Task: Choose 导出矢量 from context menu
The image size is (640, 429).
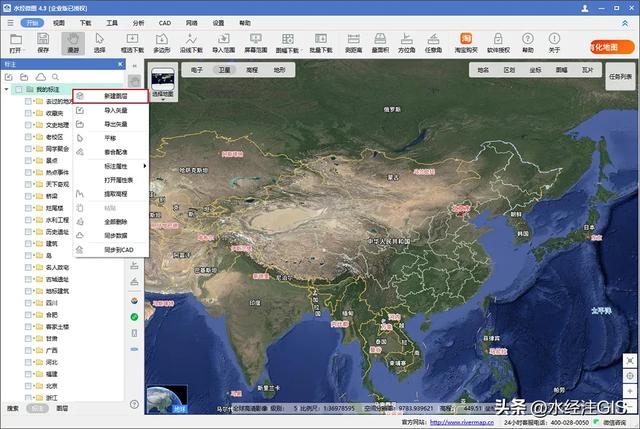Action: pyautogui.click(x=111, y=124)
